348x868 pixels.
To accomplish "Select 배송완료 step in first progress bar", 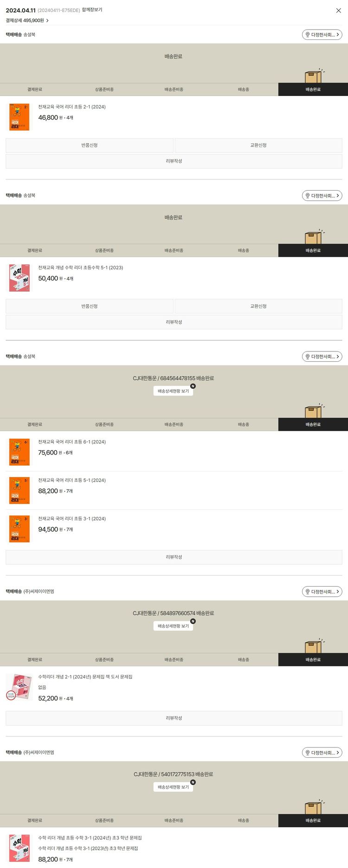I will (x=313, y=89).
